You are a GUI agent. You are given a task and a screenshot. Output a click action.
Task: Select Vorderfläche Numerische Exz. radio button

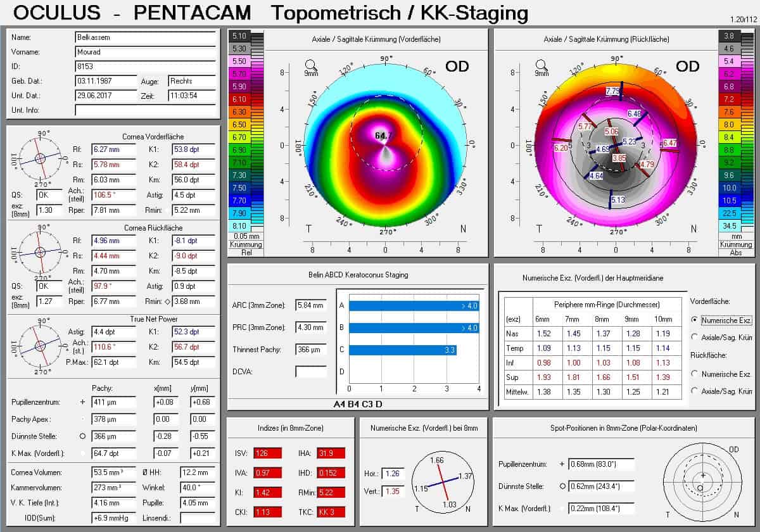pyautogui.click(x=695, y=320)
